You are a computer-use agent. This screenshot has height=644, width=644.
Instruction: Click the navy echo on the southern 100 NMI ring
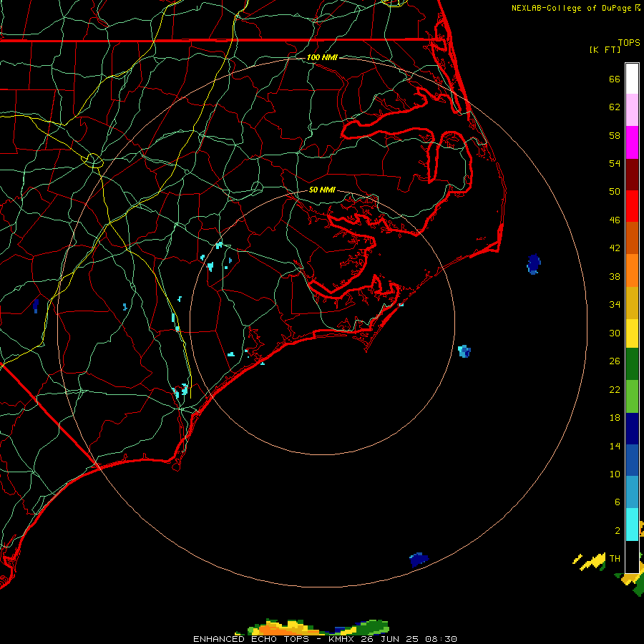[x=419, y=560]
